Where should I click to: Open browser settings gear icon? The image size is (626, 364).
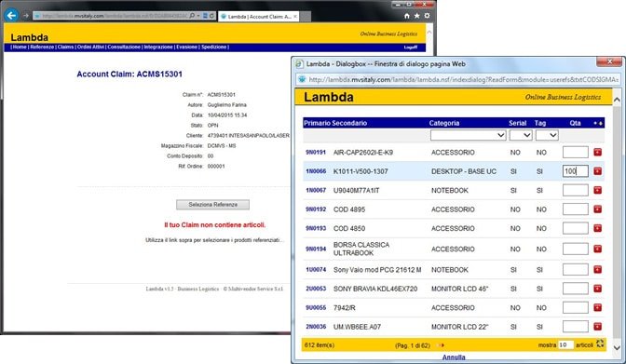[x=428, y=16]
